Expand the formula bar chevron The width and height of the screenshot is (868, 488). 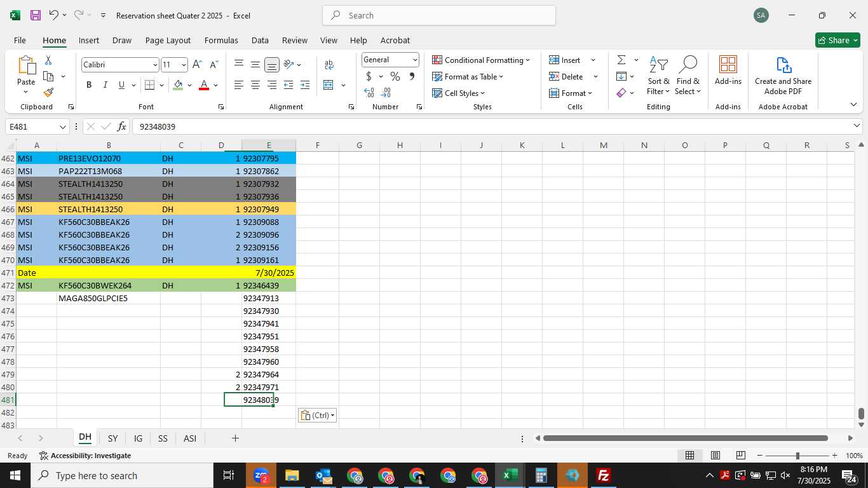point(857,126)
